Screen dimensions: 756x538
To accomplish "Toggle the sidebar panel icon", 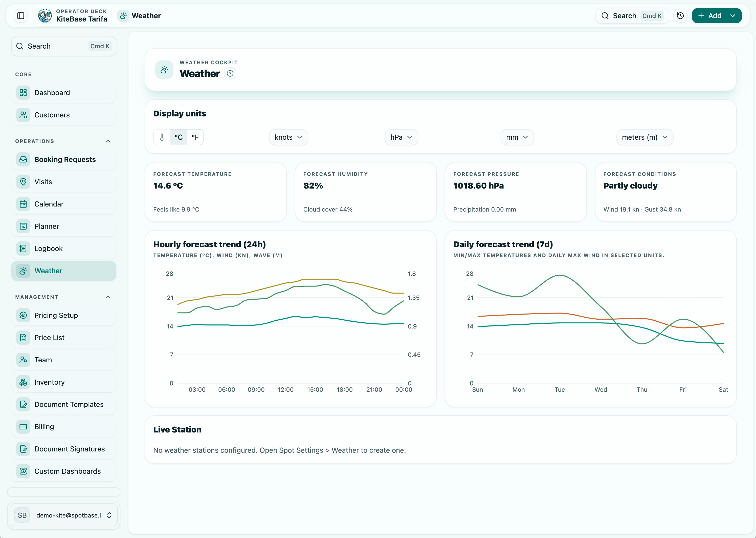I will click(21, 16).
